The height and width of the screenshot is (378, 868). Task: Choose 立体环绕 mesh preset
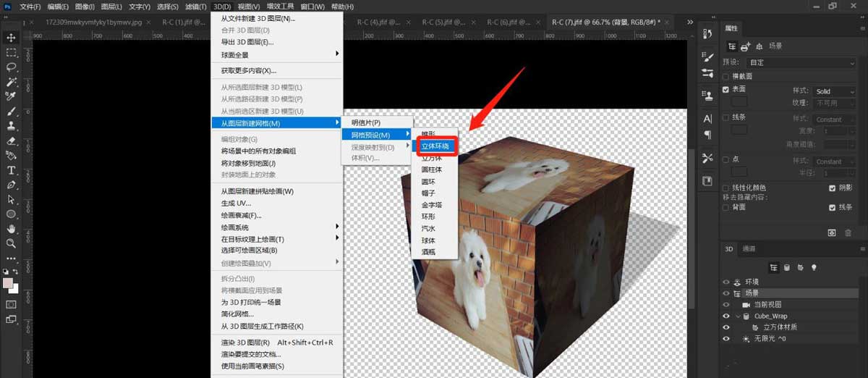click(x=435, y=146)
